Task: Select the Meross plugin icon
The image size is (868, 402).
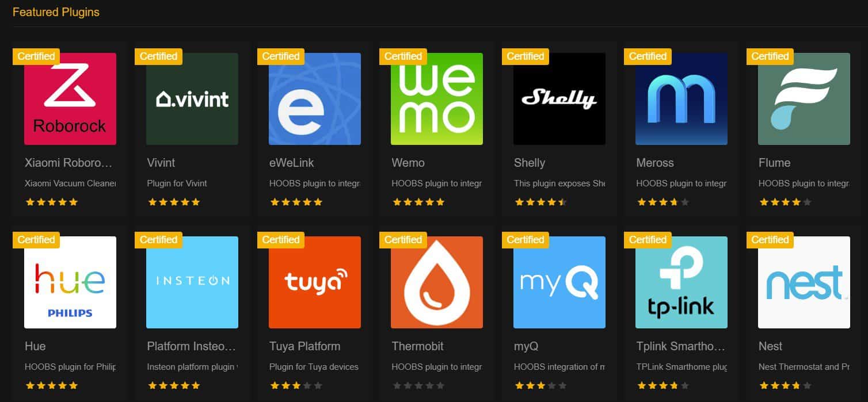Action: [682, 99]
